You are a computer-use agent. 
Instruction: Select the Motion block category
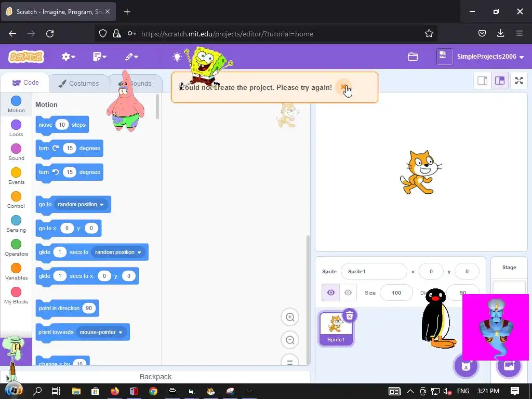[16, 104]
